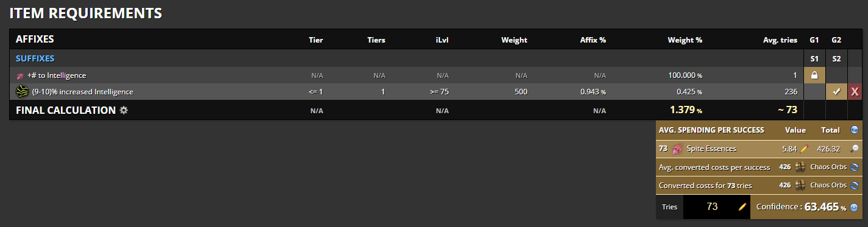Open Final Calculation gear settings
Screen dimensions: 868x227
124,111
